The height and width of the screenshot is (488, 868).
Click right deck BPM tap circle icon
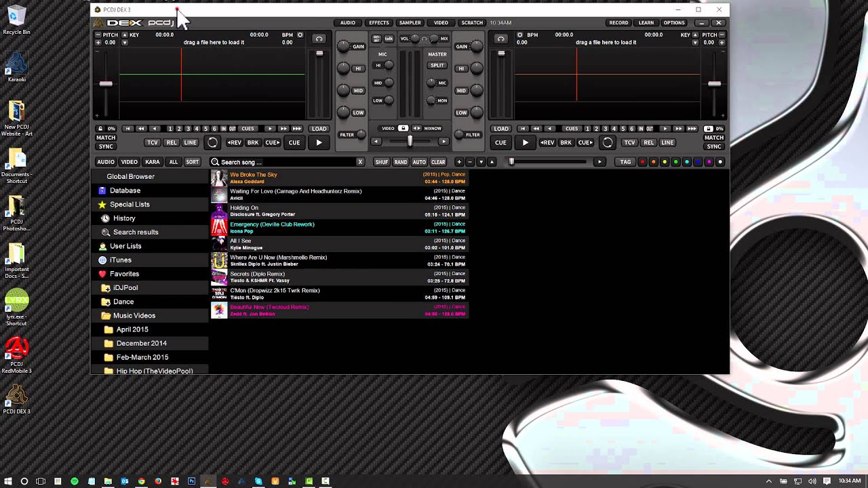pos(520,35)
